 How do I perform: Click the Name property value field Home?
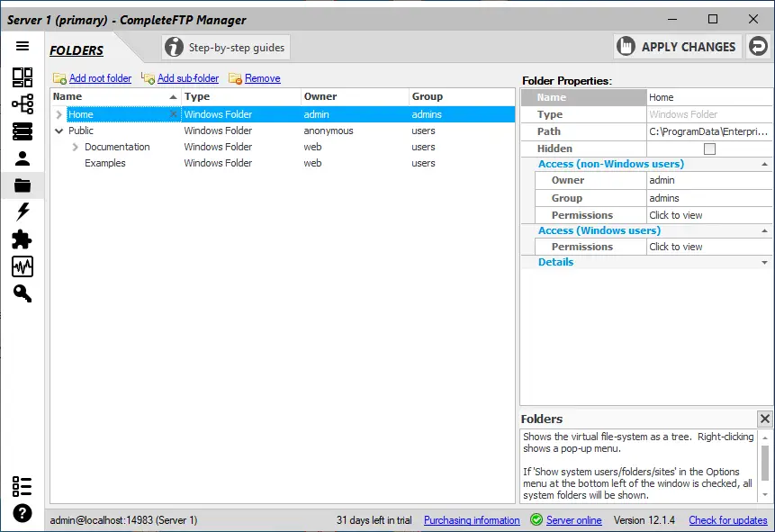pos(710,97)
